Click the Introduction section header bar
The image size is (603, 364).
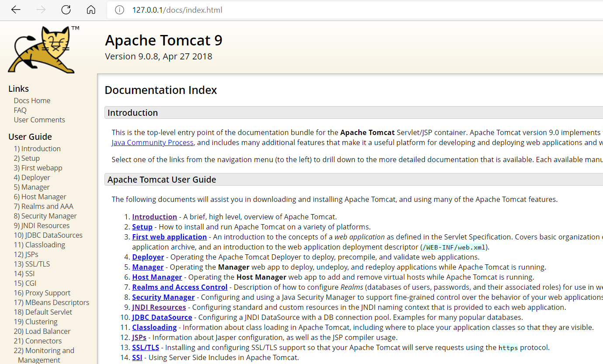click(353, 113)
